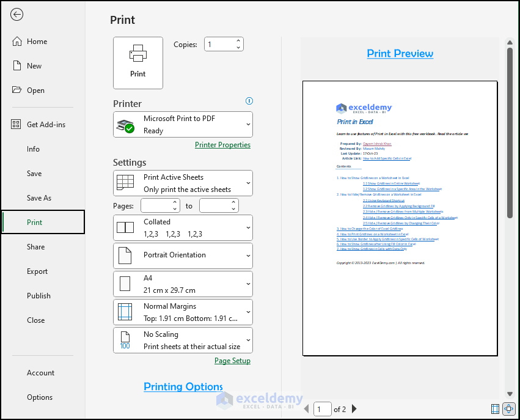This screenshot has width=520, height=420.
Task: Decrease the Pages from value
Action: coord(175,209)
